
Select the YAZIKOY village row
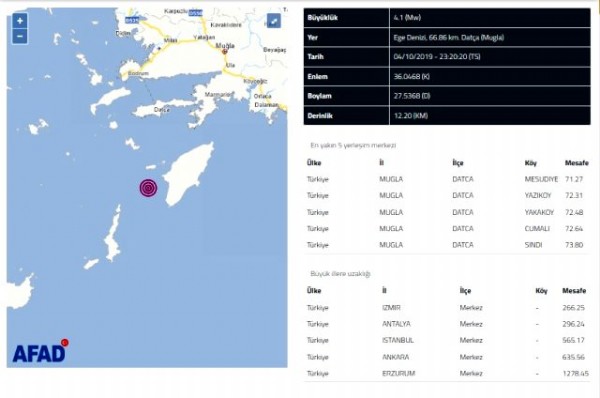point(447,196)
